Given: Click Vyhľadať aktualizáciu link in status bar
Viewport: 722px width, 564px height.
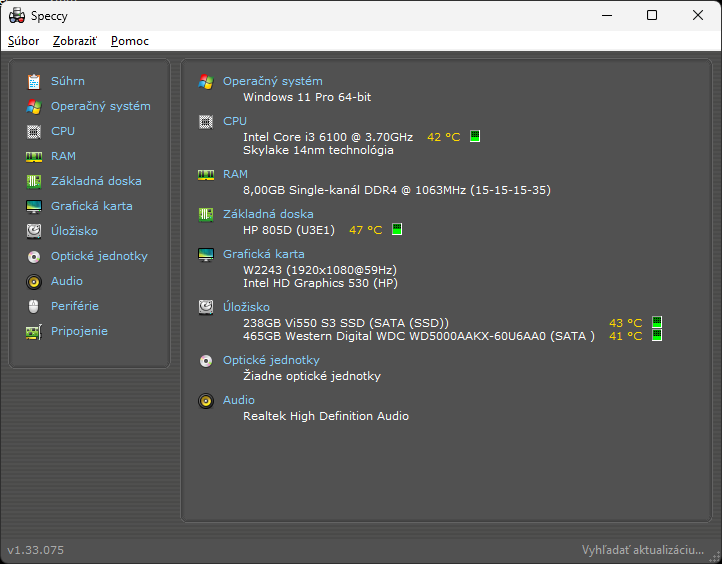Looking at the screenshot, I should tap(643, 550).
